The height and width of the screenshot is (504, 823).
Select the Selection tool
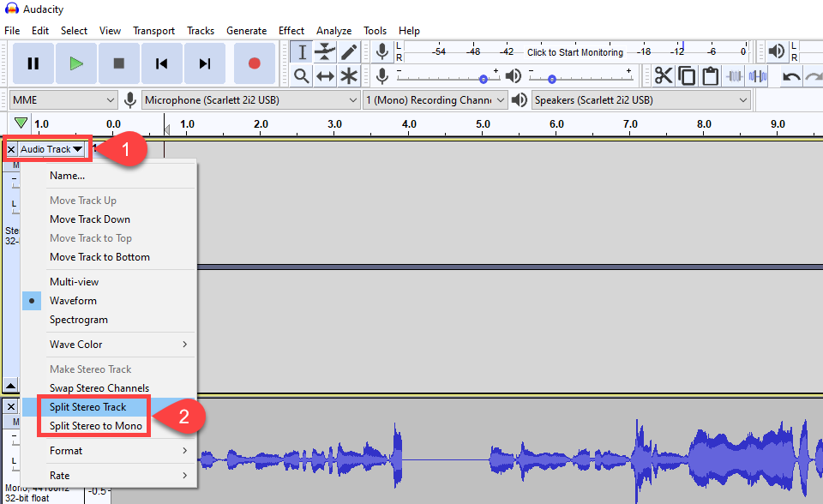coord(301,51)
